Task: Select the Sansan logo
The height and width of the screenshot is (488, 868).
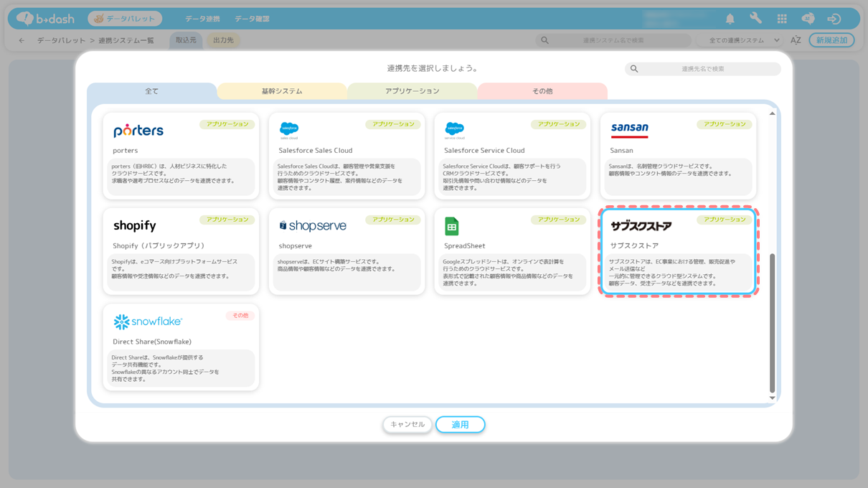Action: (629, 130)
